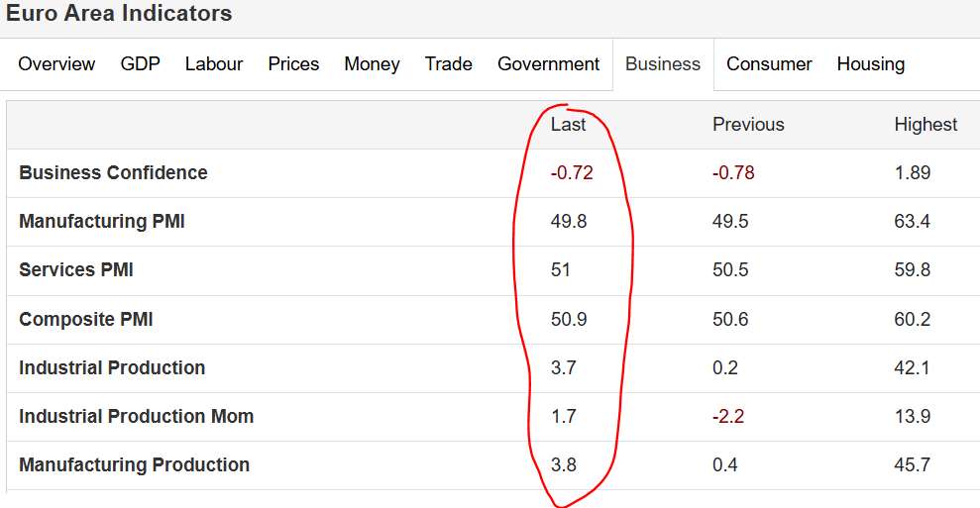Click the Previous column header
980x508 pixels.
(748, 125)
